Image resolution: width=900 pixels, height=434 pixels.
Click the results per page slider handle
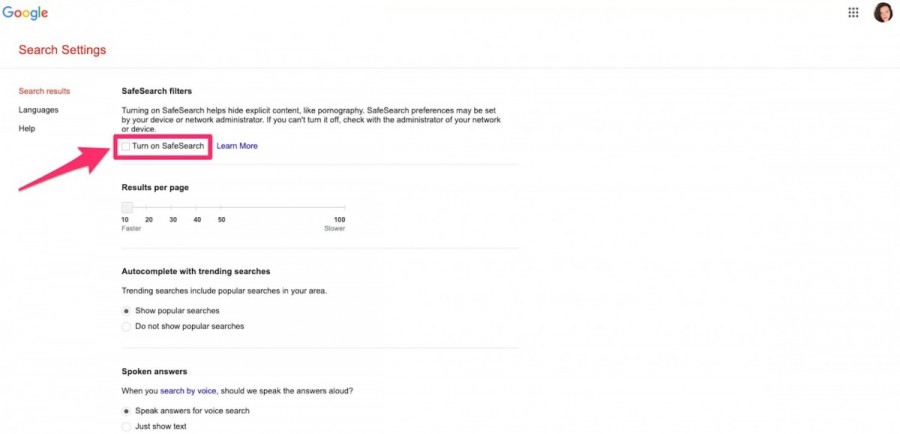click(127, 207)
